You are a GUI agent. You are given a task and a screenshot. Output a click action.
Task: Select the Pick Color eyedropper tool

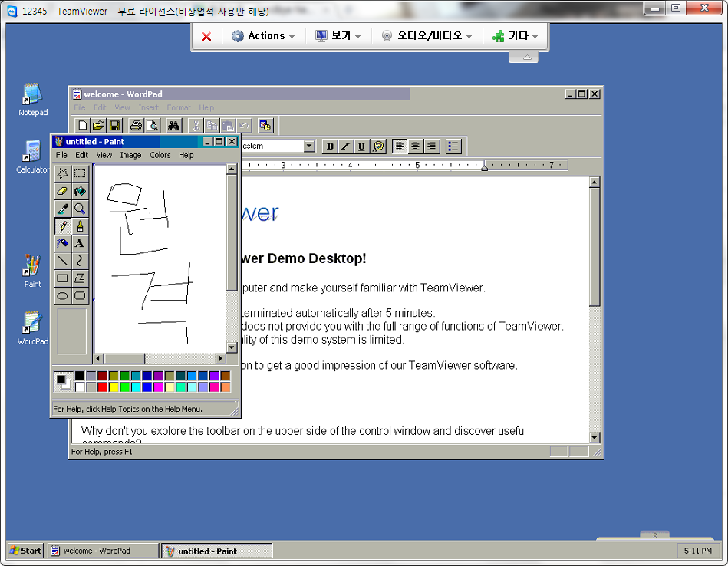click(63, 209)
